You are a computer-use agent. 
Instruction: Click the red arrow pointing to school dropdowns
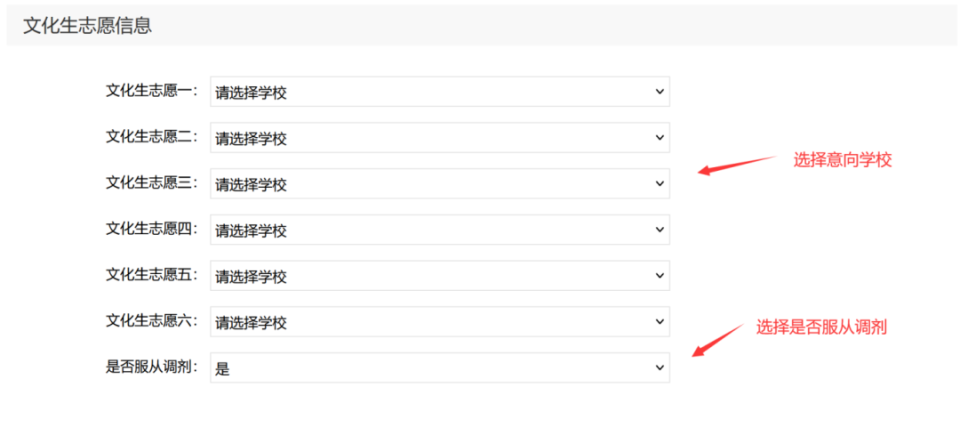click(735, 164)
